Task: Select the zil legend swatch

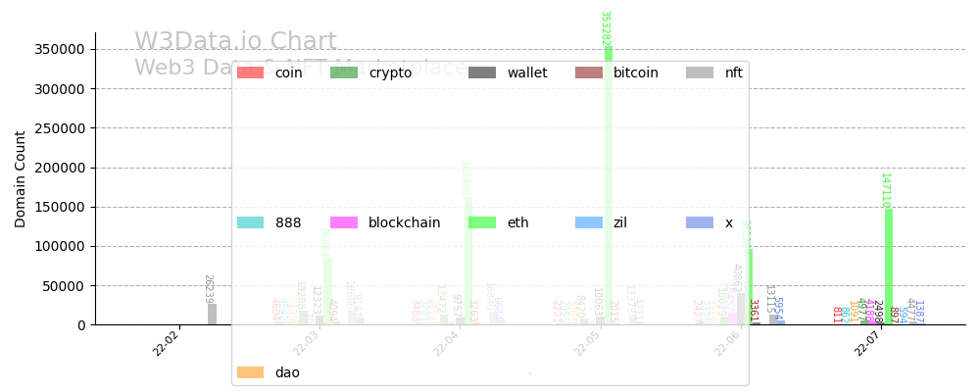Action: pos(589,222)
